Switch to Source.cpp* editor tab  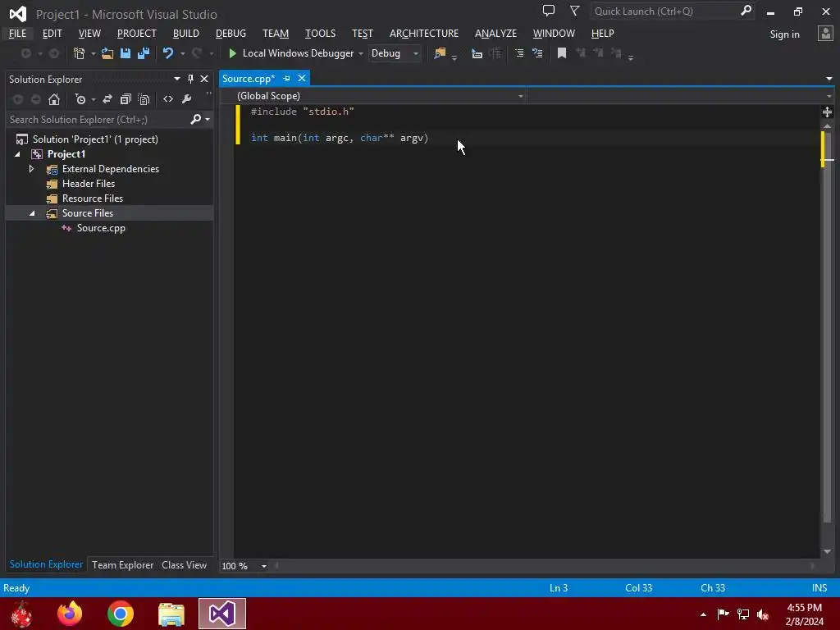click(248, 79)
